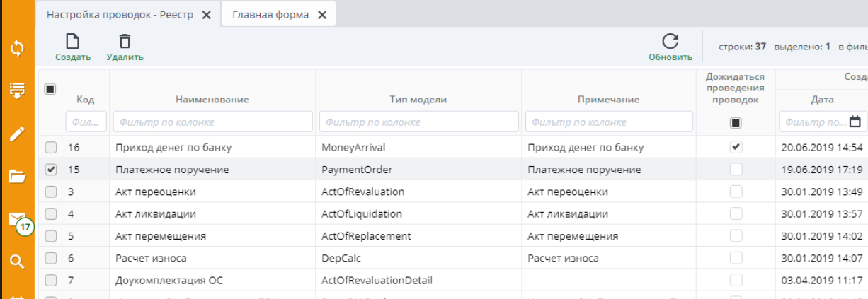
Task: Select the Акт ликвидации row name
Action: 155,213
